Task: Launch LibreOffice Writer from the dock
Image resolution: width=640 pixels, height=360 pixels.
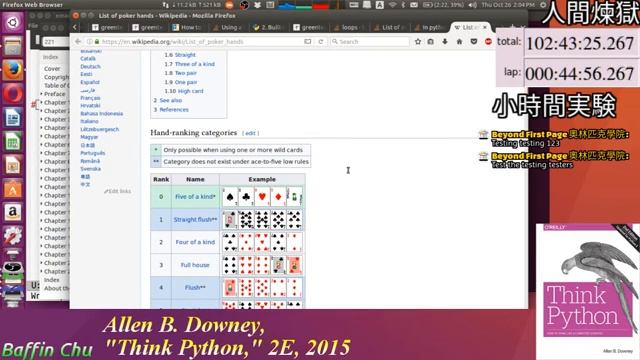Action: point(13,118)
